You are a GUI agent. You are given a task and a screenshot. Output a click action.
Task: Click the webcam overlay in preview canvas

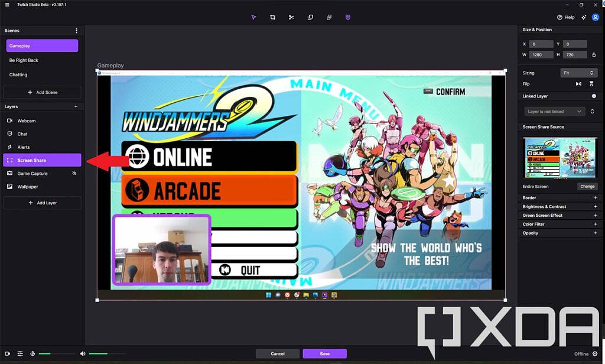(x=162, y=250)
